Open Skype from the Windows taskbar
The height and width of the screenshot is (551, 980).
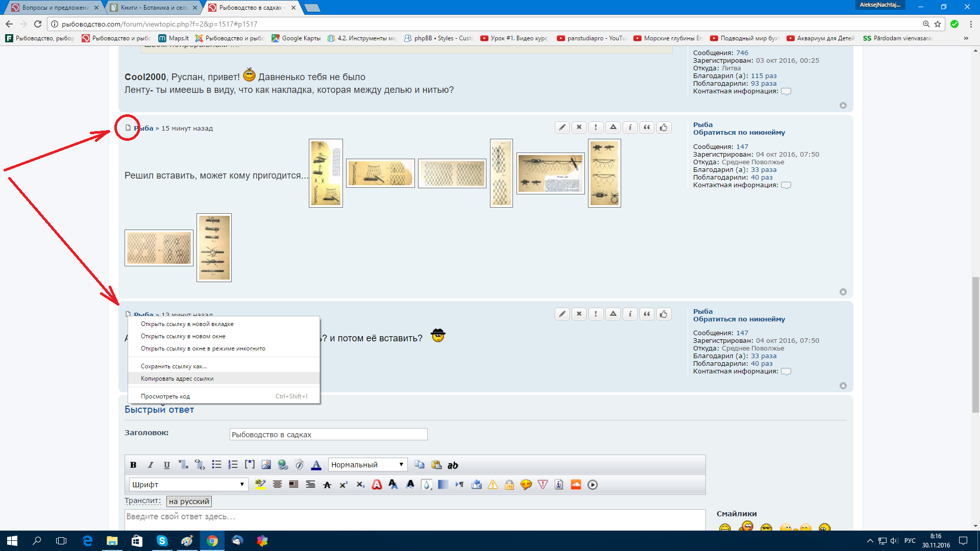pyautogui.click(x=162, y=541)
